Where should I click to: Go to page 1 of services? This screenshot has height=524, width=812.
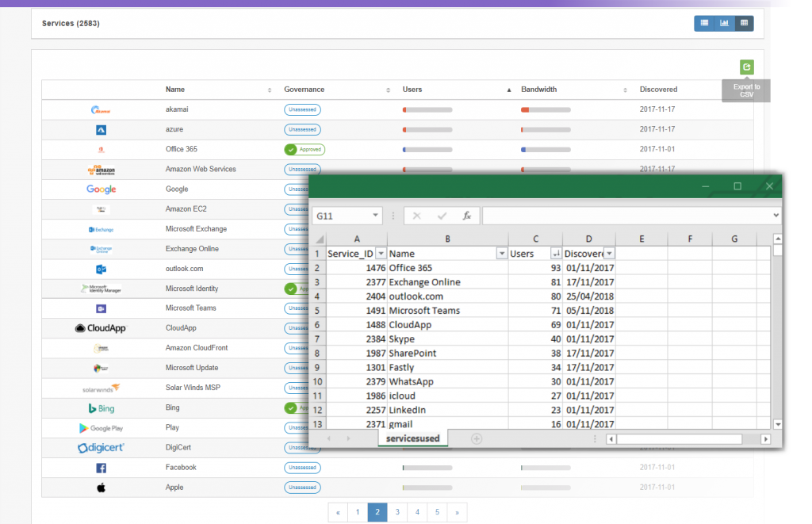coord(358,512)
